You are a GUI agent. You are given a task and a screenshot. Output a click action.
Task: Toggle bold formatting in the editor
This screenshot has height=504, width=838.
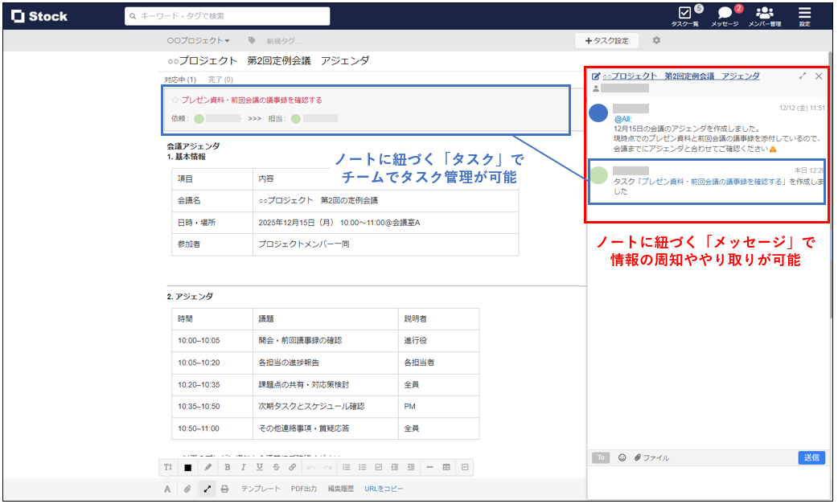coord(227,467)
